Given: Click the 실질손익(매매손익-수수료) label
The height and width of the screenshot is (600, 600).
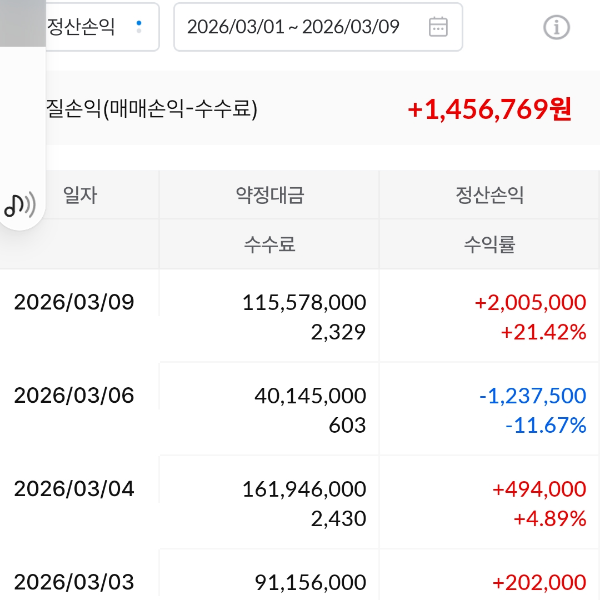Looking at the screenshot, I should (x=151, y=109).
